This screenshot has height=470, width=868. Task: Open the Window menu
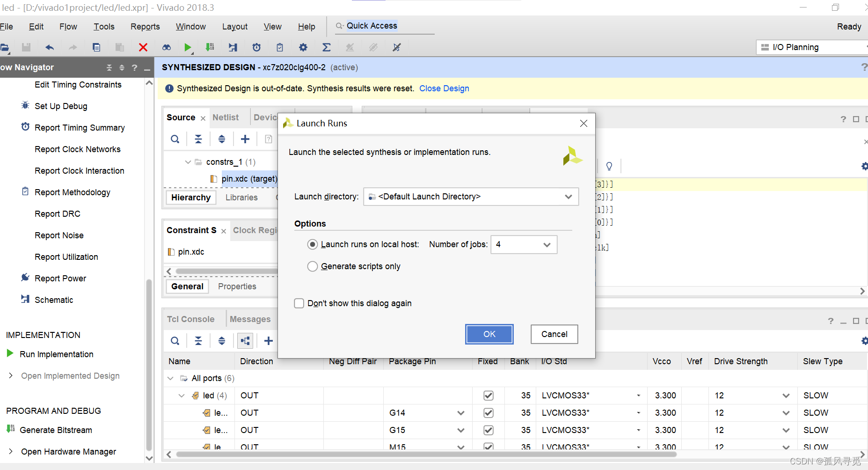190,27
